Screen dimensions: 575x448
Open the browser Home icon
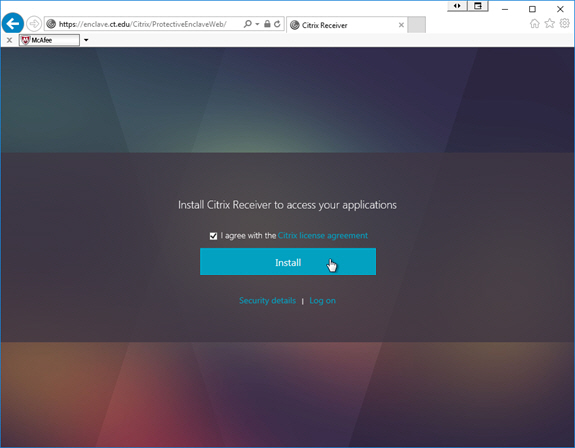point(535,24)
